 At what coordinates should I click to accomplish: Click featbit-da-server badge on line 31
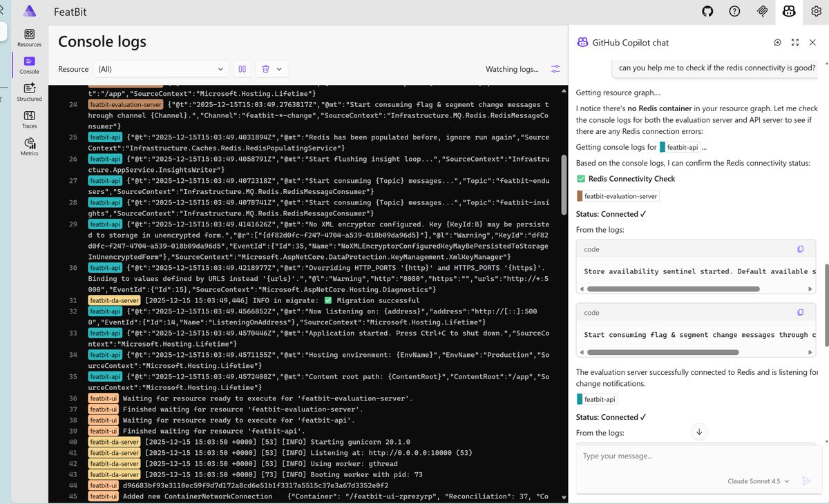(115, 300)
